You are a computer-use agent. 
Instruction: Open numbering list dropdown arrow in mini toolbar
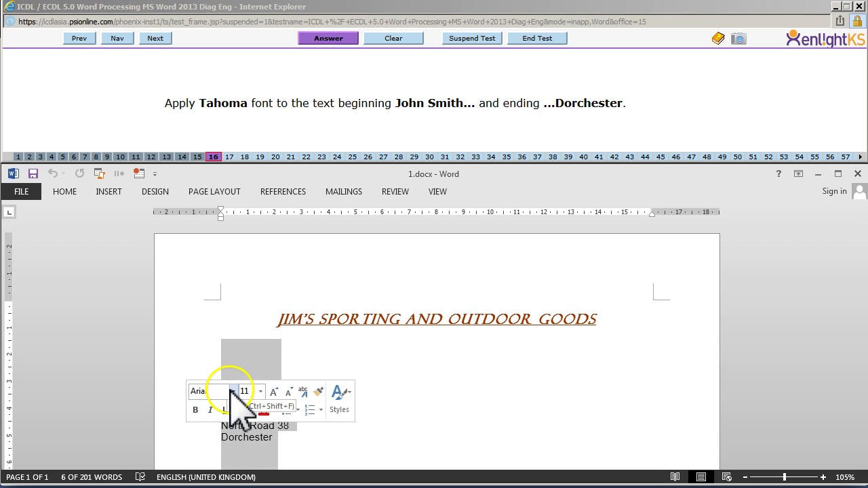(321, 409)
